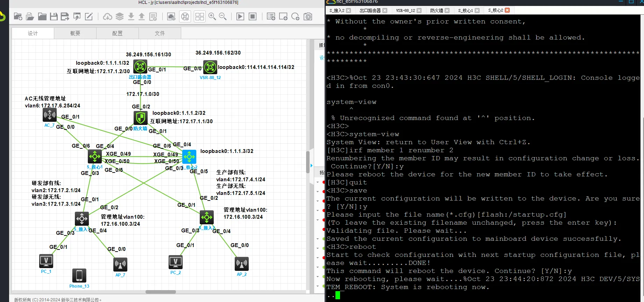Close the VSR-88_12 terminal tab
Screen dimensions: 644x302
[419, 10]
